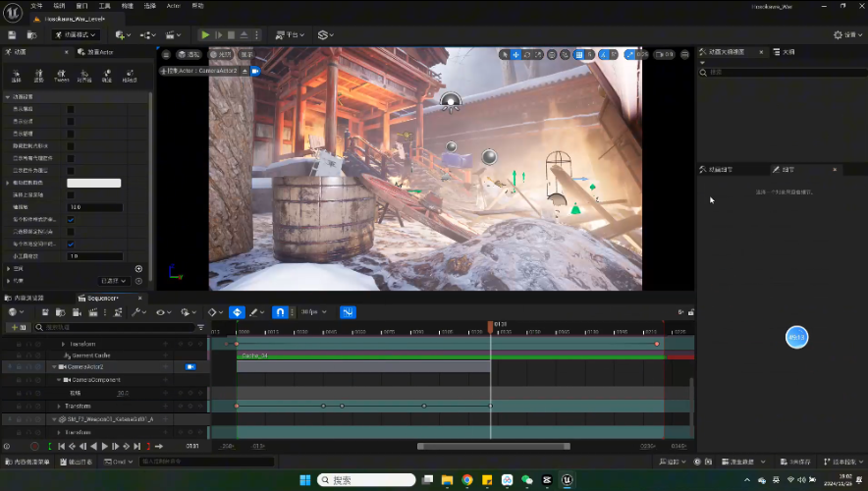868x491 pixels.
Task: Open the cinematics clapperboard dropdown
Action: tap(173, 35)
